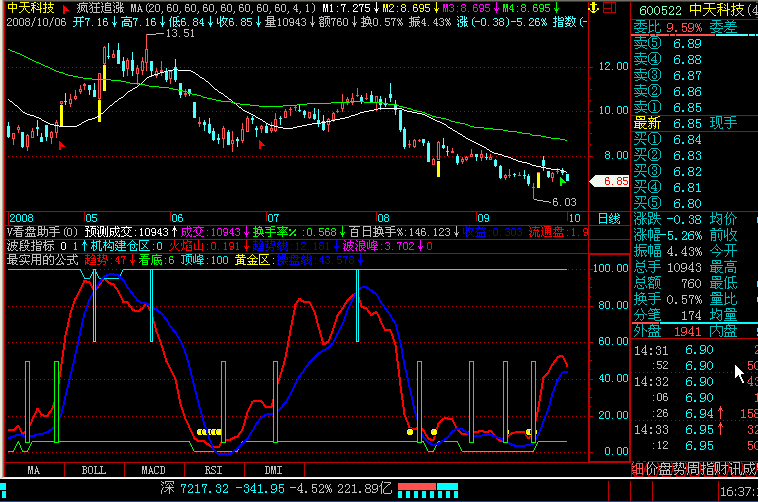
Task: Select the 卖③ 6.87 ask row
Action: pyautogui.click(x=695, y=75)
